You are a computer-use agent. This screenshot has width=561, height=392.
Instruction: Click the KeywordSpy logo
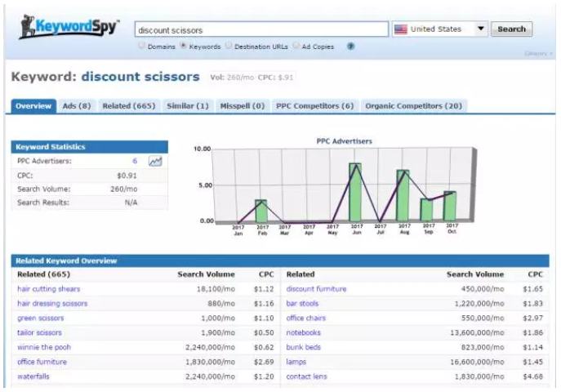point(69,27)
